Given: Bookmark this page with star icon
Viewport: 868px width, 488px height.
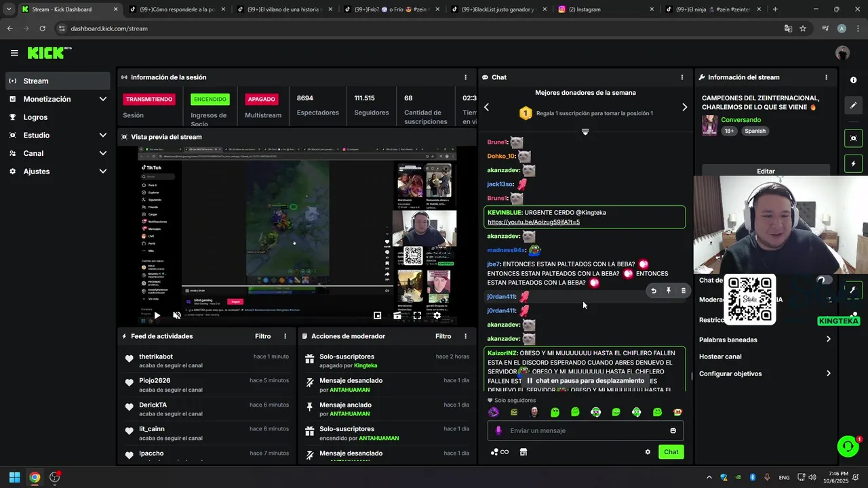Looking at the screenshot, I should (803, 28).
